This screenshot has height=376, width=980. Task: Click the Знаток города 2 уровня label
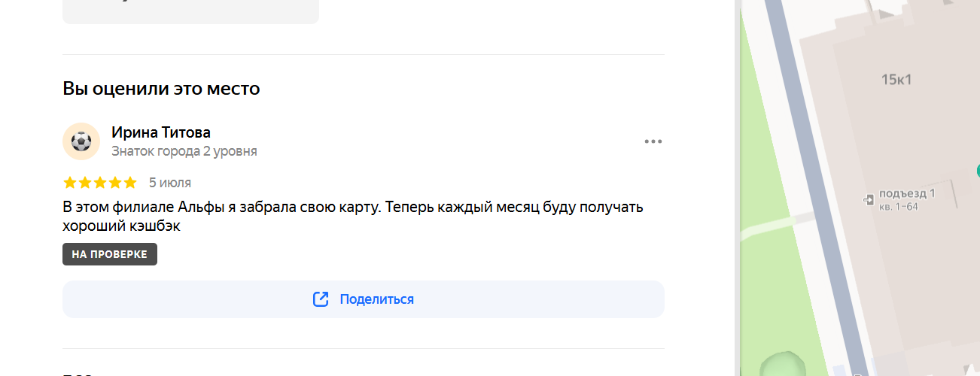coord(184,151)
